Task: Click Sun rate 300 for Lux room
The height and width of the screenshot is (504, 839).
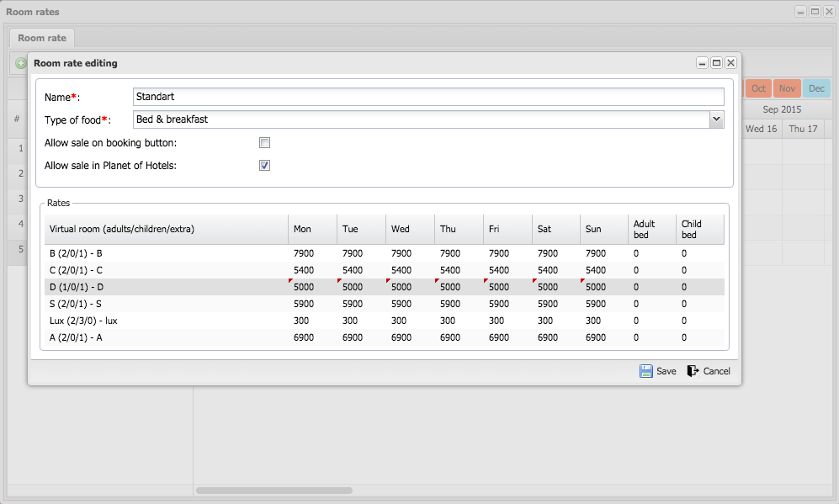Action: (x=593, y=321)
